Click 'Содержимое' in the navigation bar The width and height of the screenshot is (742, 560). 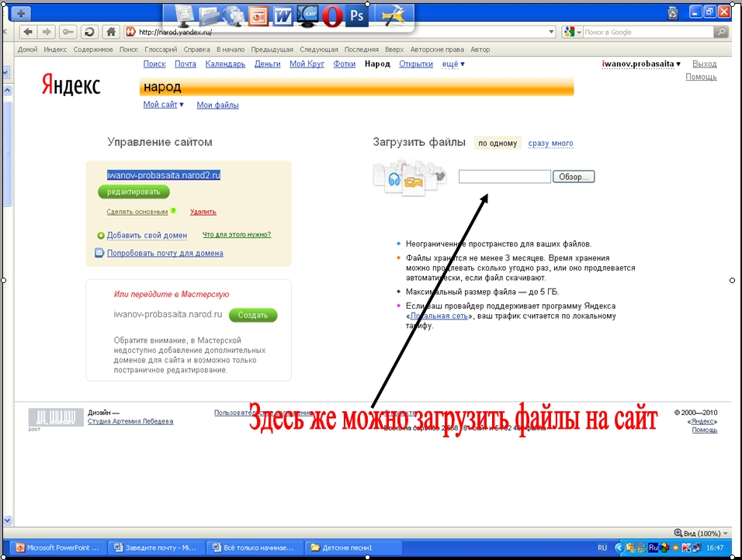point(93,49)
